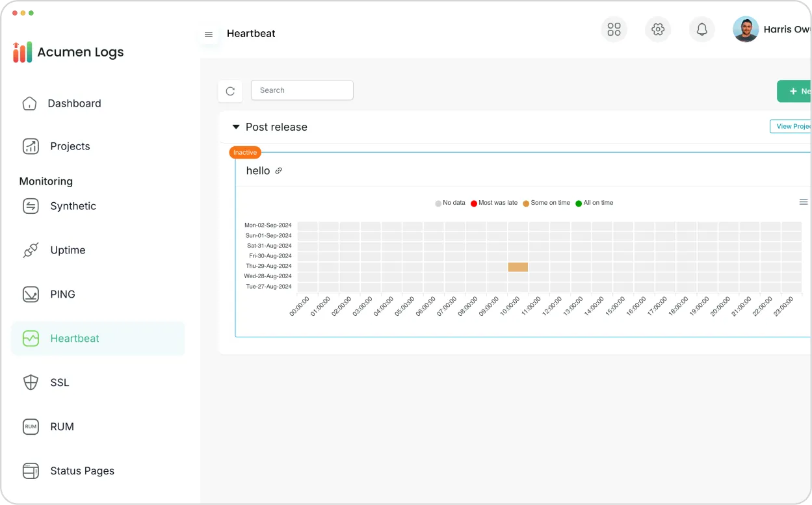This screenshot has width=812, height=505.
Task: Click the Monitoring section heading
Action: [46, 181]
